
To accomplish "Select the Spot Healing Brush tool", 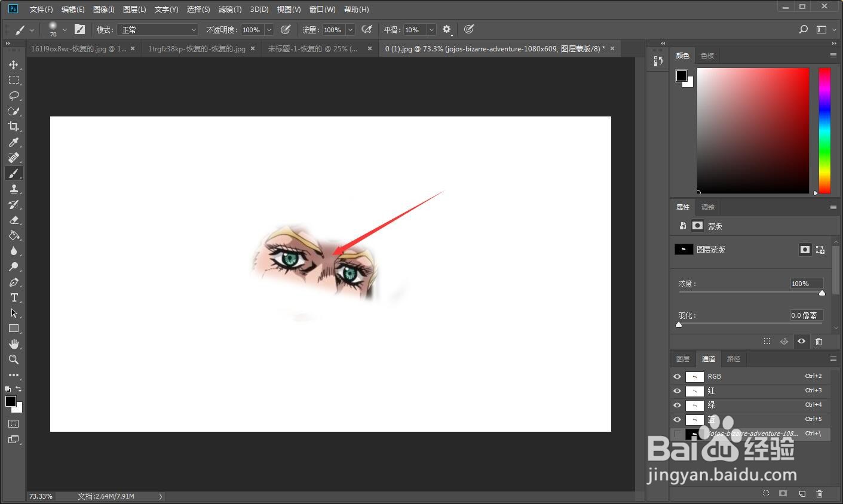I will point(14,158).
